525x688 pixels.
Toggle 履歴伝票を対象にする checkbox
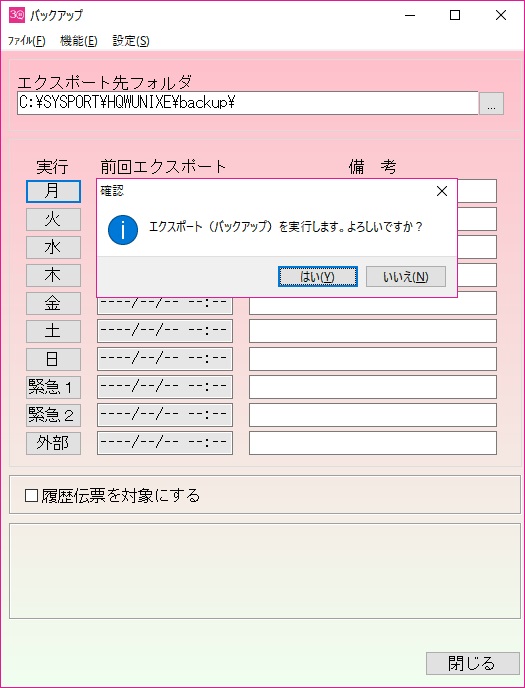pos(31,496)
